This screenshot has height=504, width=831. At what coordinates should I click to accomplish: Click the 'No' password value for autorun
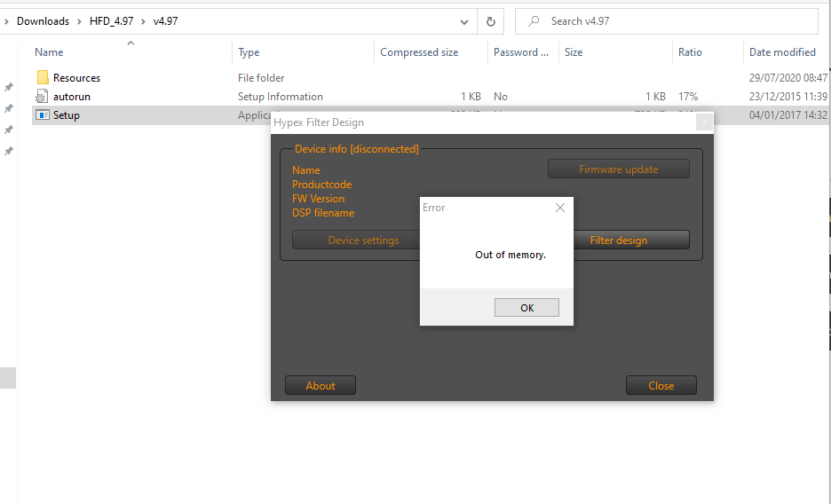click(x=501, y=97)
